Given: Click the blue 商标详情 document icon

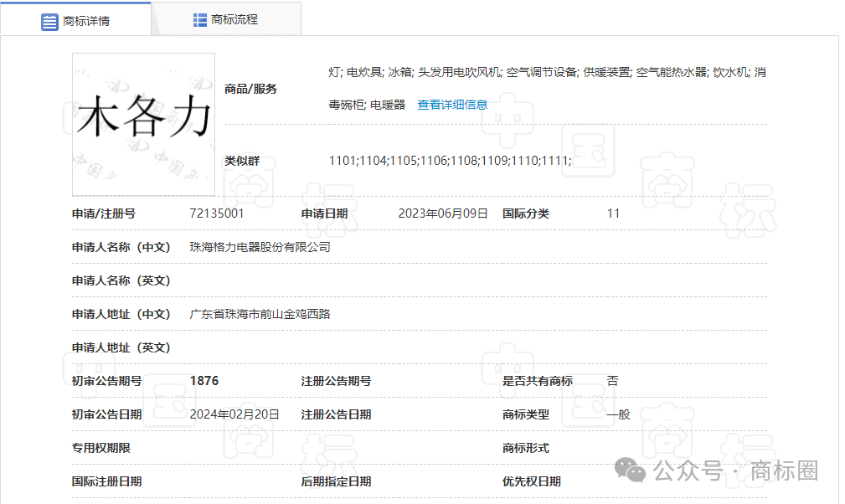Looking at the screenshot, I should [49, 22].
